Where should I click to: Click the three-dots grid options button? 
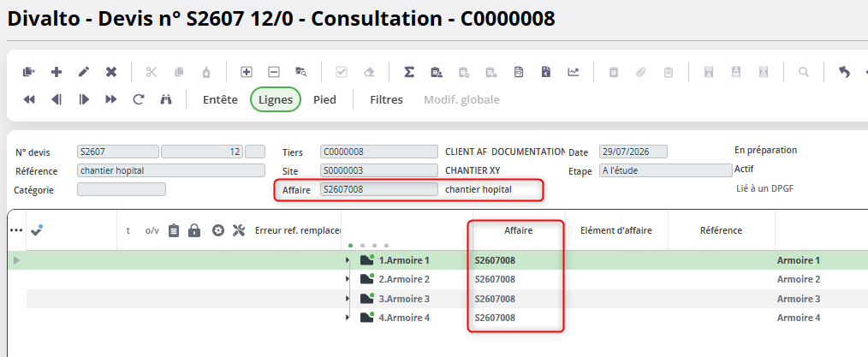point(16,230)
